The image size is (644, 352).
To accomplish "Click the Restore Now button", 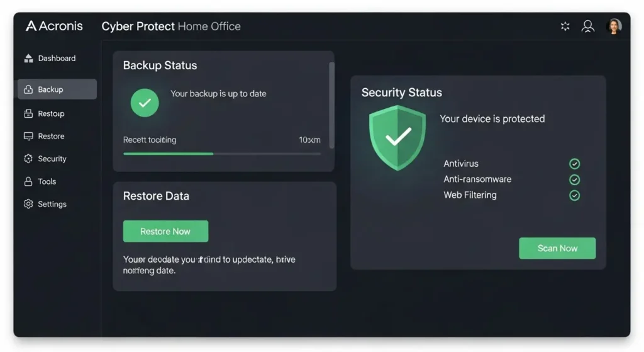I will coord(165,231).
